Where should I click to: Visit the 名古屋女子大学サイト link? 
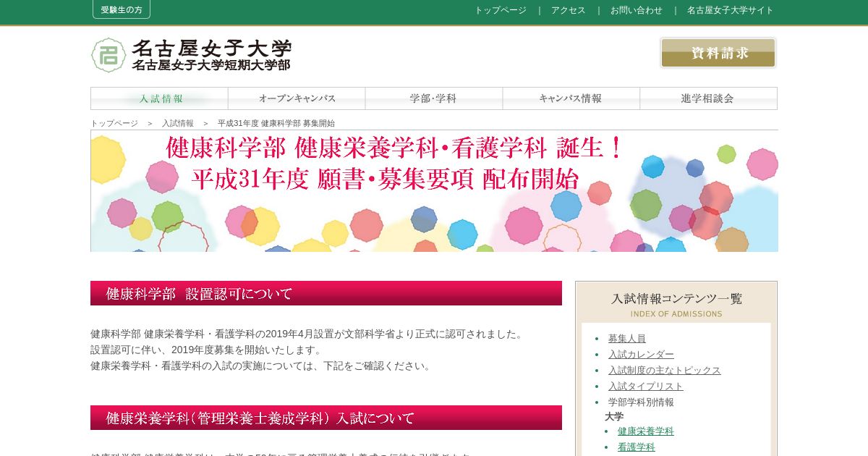(731, 10)
